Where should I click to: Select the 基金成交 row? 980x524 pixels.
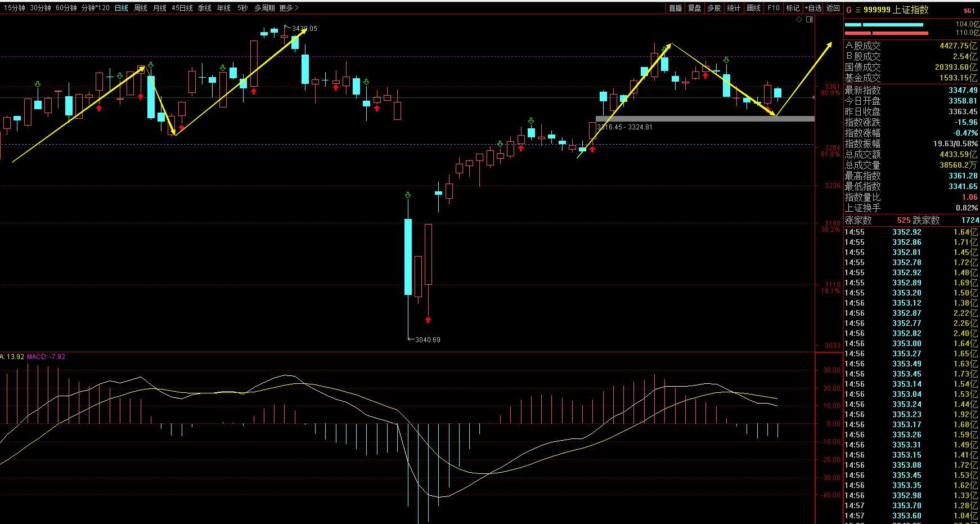911,78
